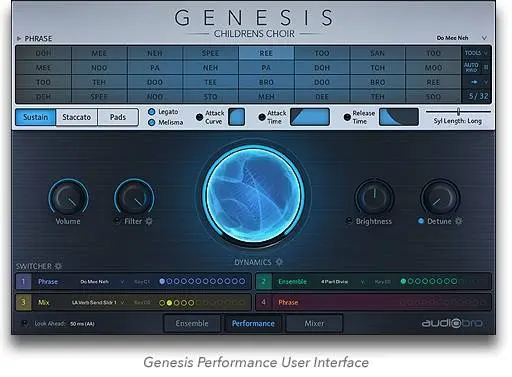Switch to the Performance page tab
Image resolution: width=512 pixels, height=377 pixels.
click(x=253, y=323)
